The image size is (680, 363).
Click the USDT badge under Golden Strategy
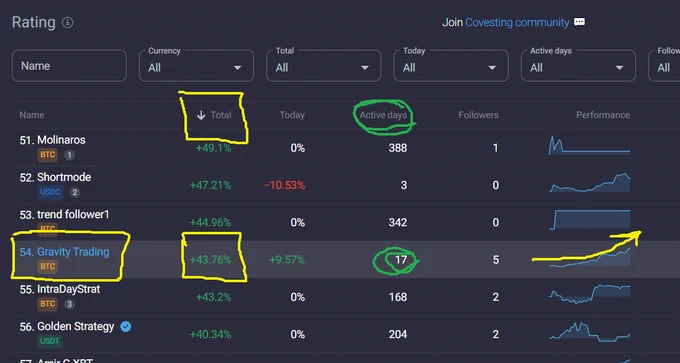[x=49, y=341]
